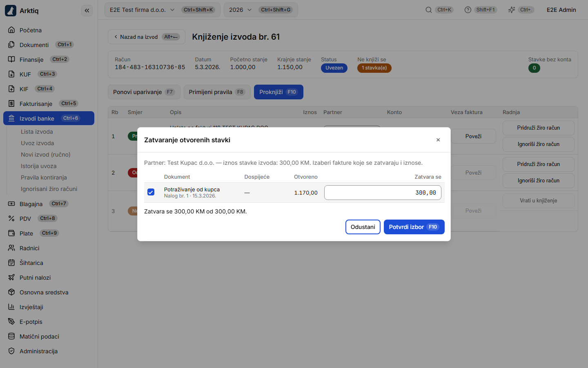
Task: Open Plate module
Action: point(49,233)
